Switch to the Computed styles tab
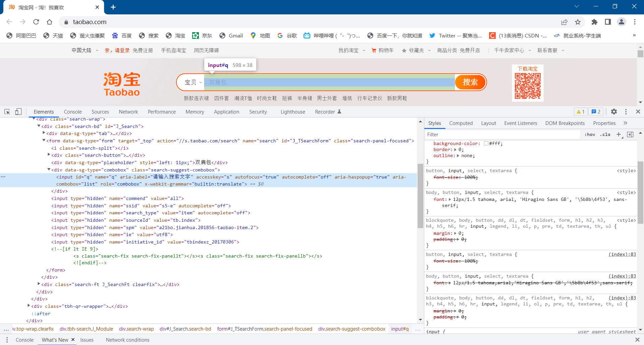Image resolution: width=644 pixels, height=345 pixels. coord(461,123)
